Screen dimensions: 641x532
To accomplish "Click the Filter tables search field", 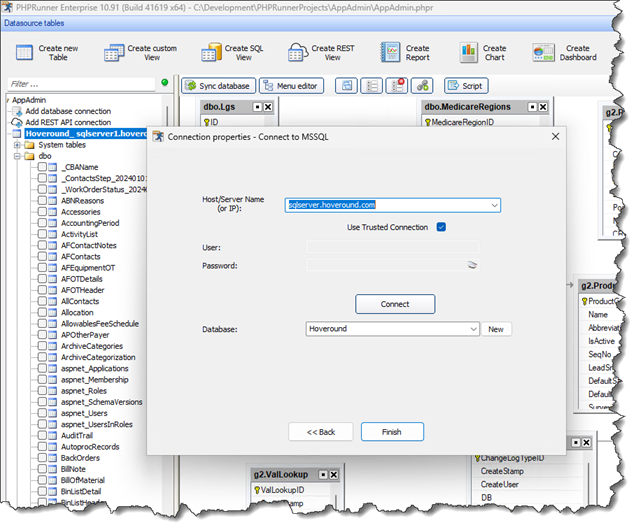I will [80, 85].
